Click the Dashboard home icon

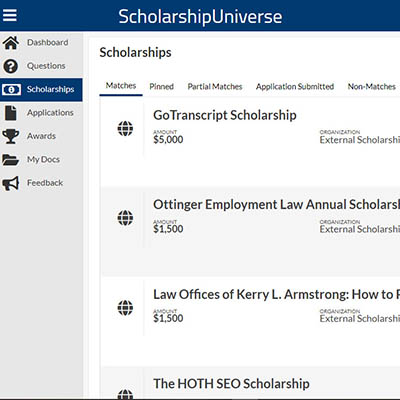point(11,43)
